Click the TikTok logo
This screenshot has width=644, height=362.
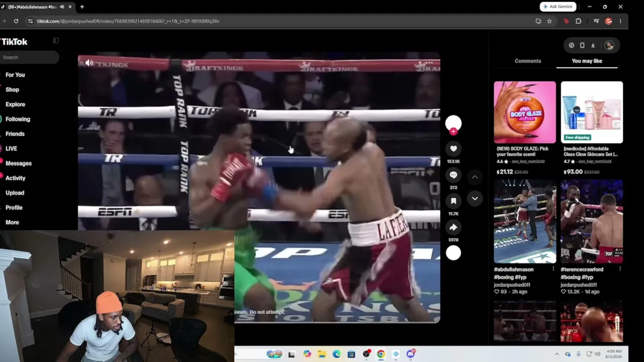(x=14, y=42)
